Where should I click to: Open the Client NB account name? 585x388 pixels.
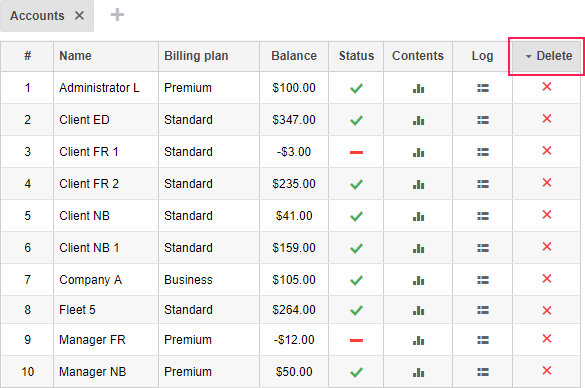84,216
